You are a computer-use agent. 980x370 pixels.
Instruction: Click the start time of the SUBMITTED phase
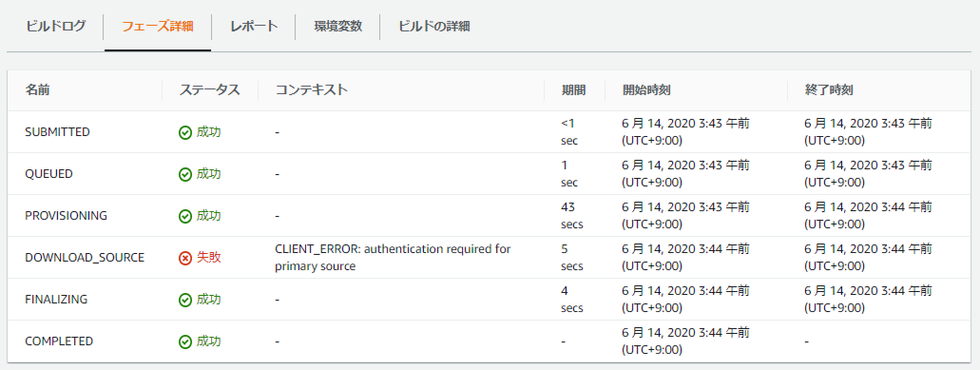(x=685, y=132)
